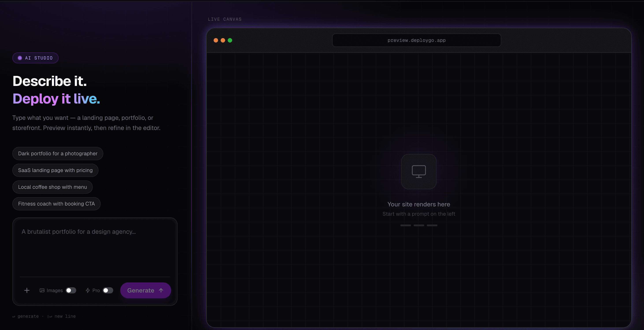Toggle the Images switch on
This screenshot has height=330, width=644.
(71, 290)
